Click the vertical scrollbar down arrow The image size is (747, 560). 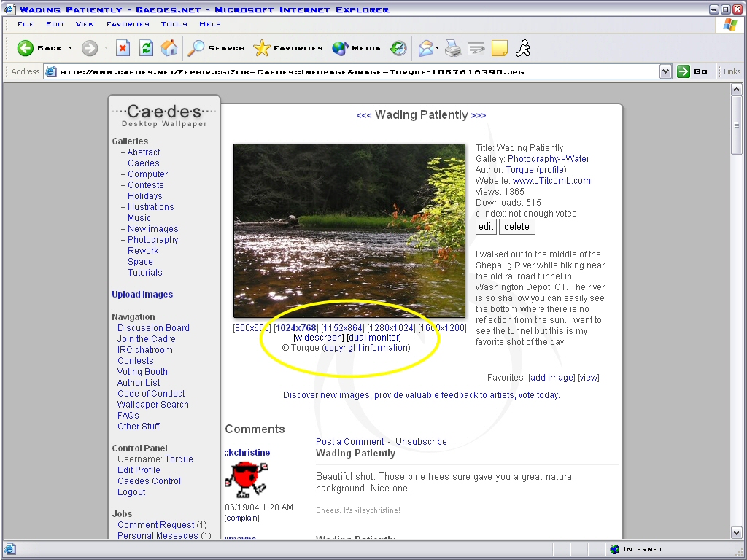point(737,533)
